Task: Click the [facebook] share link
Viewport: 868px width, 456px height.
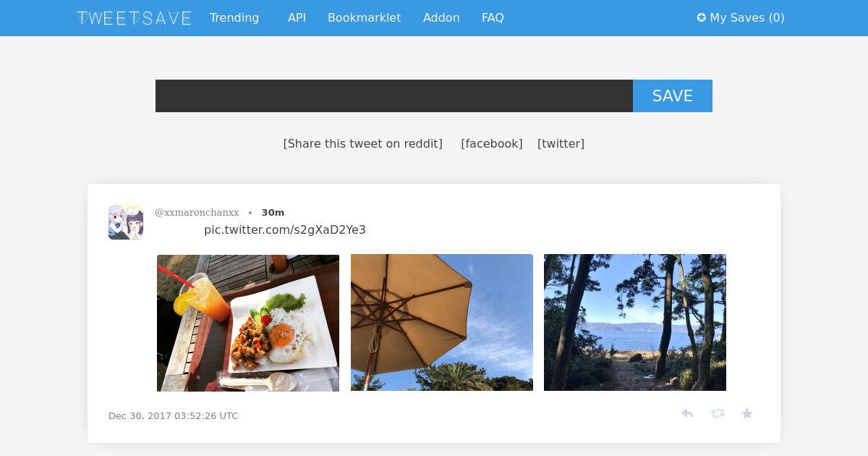Action: tap(492, 143)
